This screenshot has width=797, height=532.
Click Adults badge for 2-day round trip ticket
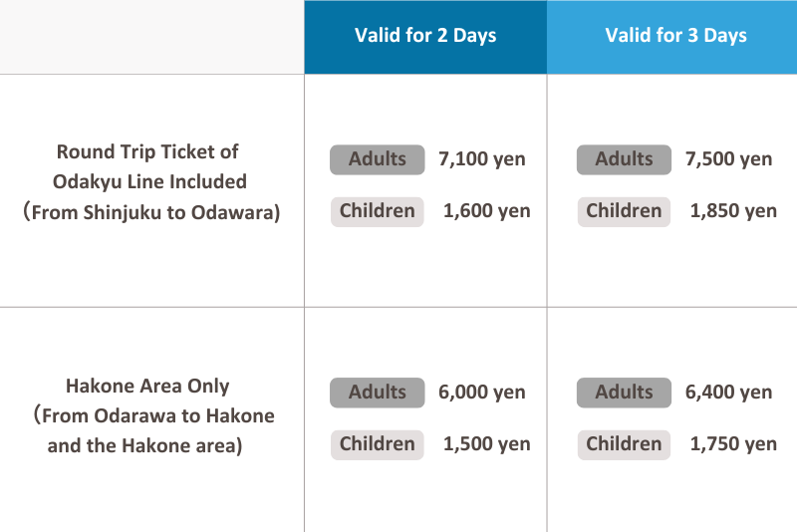(378, 159)
